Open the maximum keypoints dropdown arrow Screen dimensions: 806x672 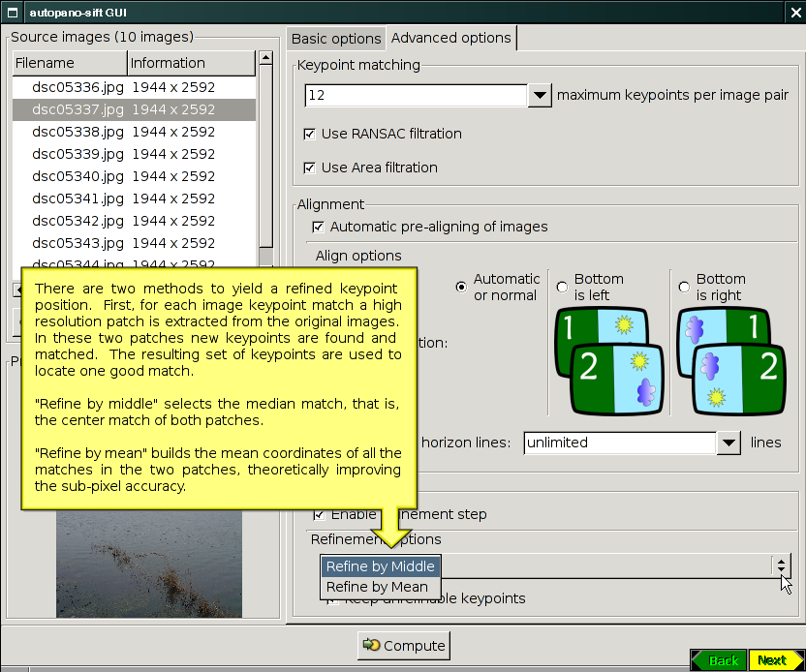540,96
